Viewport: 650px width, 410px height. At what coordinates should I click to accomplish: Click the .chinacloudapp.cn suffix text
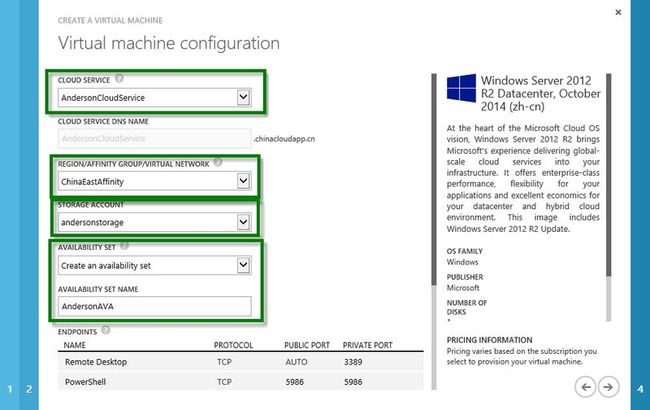[x=284, y=139]
